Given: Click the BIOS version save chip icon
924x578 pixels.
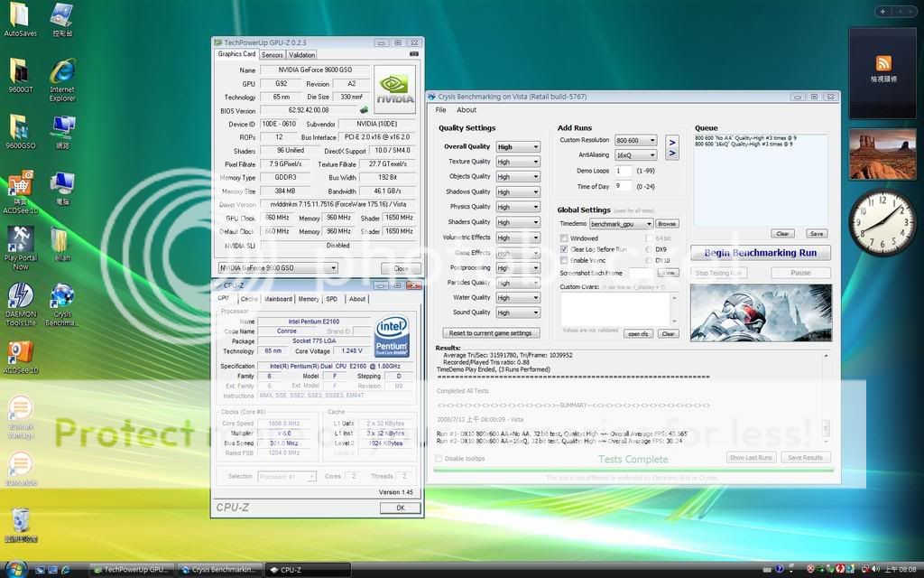Looking at the screenshot, I should (x=365, y=110).
